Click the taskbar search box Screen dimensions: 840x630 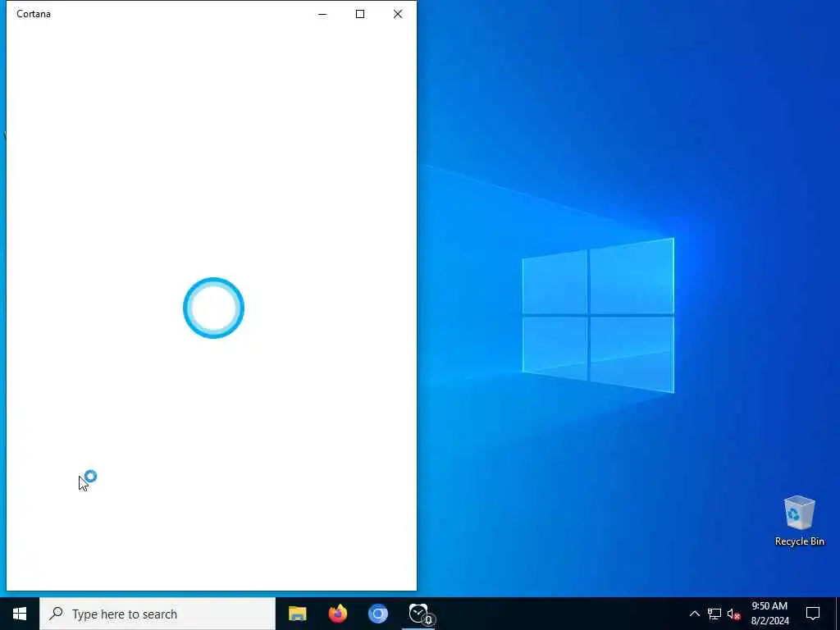click(157, 614)
